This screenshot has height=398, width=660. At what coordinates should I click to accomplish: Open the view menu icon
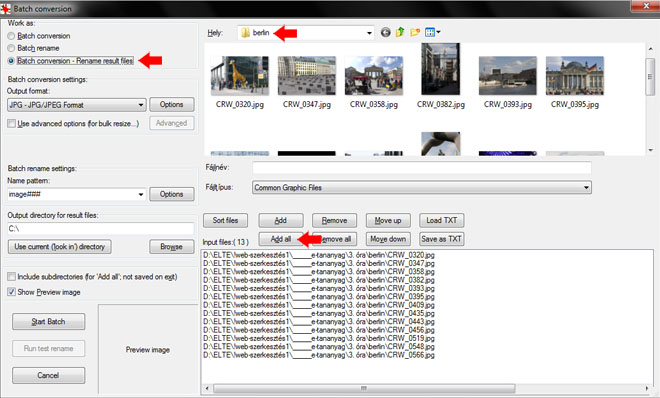point(432,32)
